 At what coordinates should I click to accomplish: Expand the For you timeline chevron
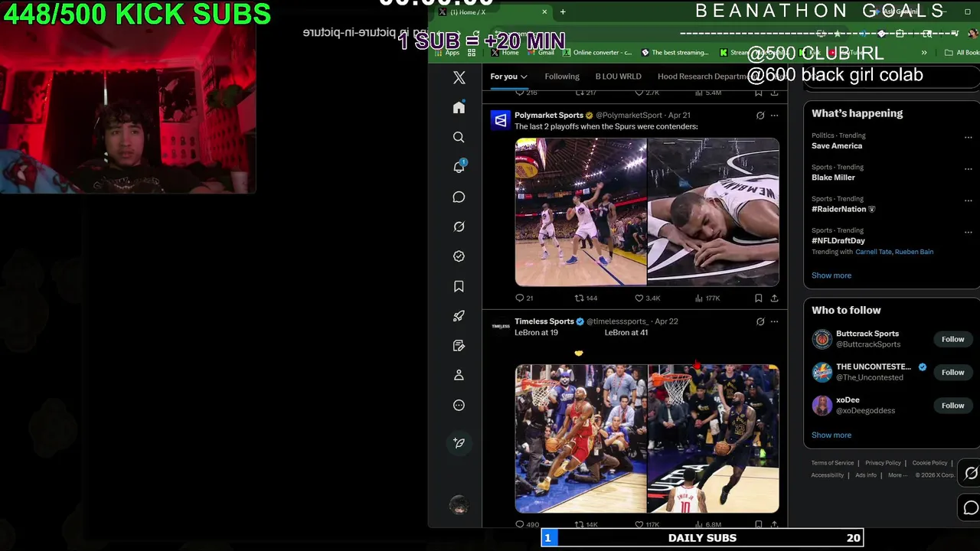pyautogui.click(x=524, y=77)
